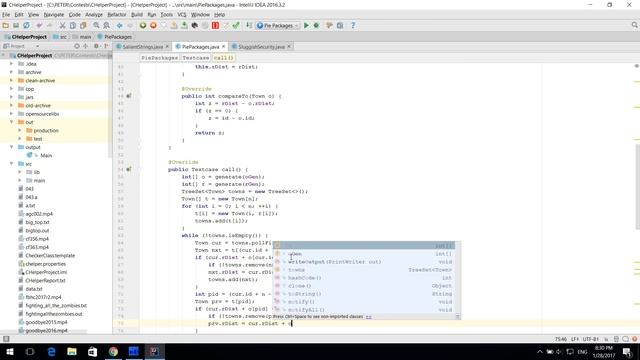Click the red square toolbar icon

(x=215, y=25)
